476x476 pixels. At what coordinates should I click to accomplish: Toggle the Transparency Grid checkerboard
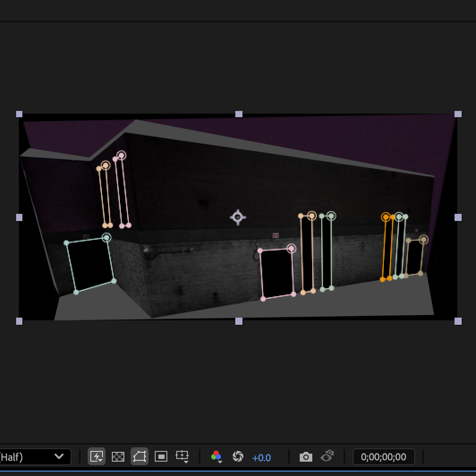point(118,456)
